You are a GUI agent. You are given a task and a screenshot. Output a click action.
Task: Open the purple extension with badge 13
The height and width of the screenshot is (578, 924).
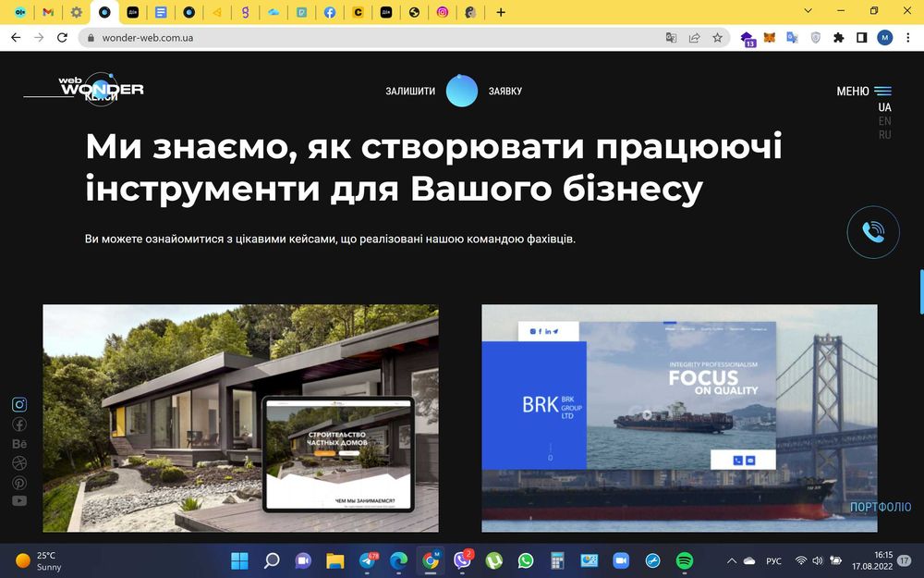point(748,39)
